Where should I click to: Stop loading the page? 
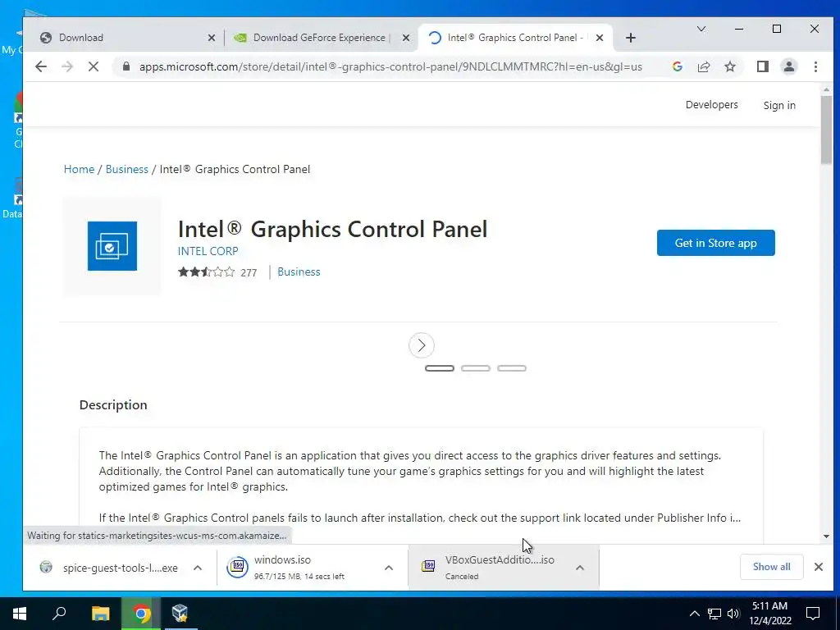click(94, 66)
